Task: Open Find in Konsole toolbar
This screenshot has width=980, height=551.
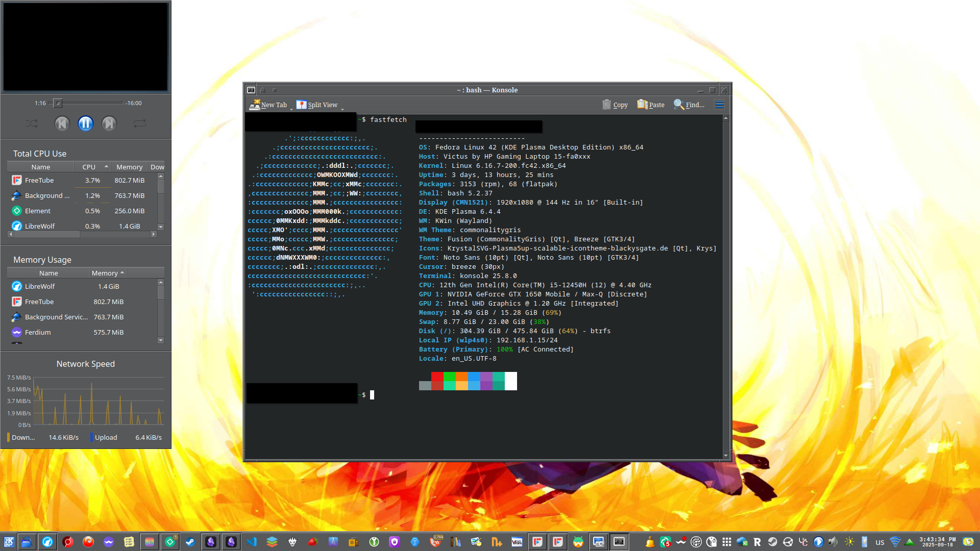Action: (x=689, y=105)
